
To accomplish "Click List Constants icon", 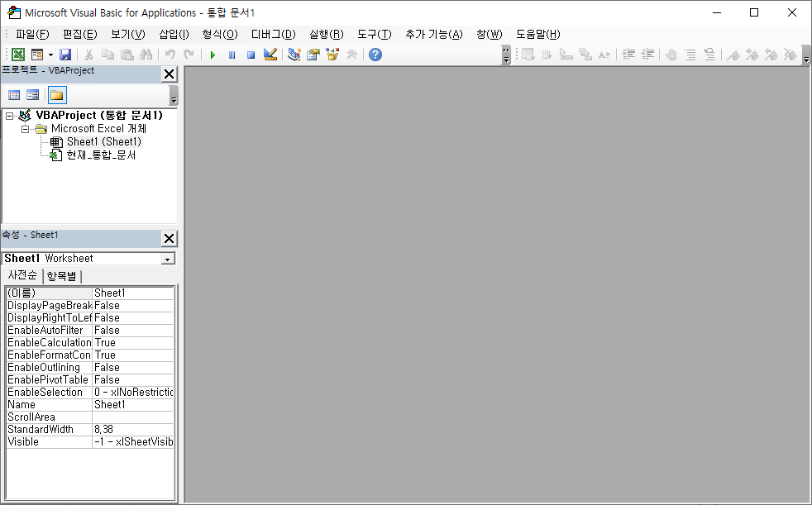I will point(547,55).
